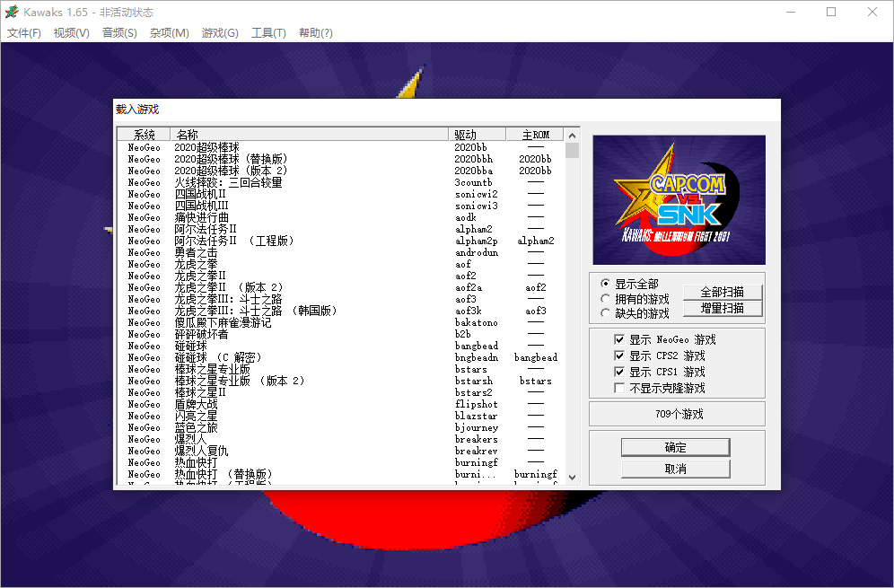Open the 帮助 menu

(315, 32)
